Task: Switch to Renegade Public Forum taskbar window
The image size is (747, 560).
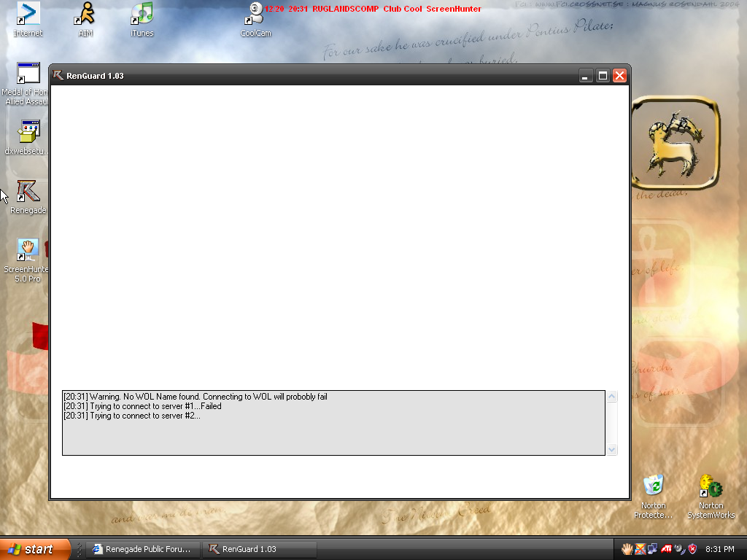Action: (x=142, y=549)
